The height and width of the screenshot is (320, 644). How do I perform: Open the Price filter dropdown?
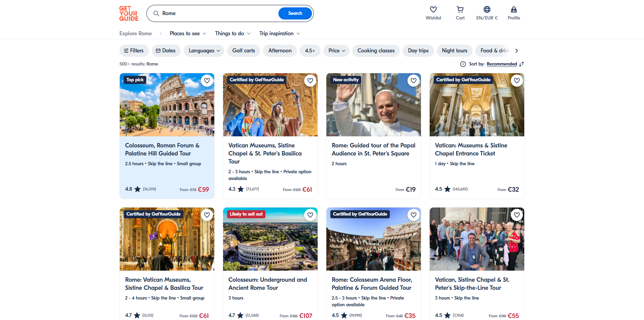(x=336, y=51)
